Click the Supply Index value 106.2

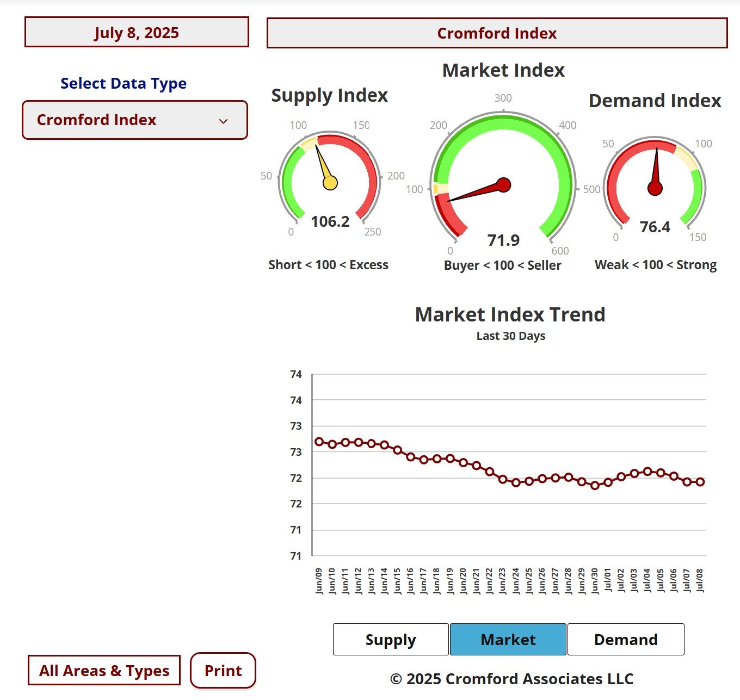[330, 221]
